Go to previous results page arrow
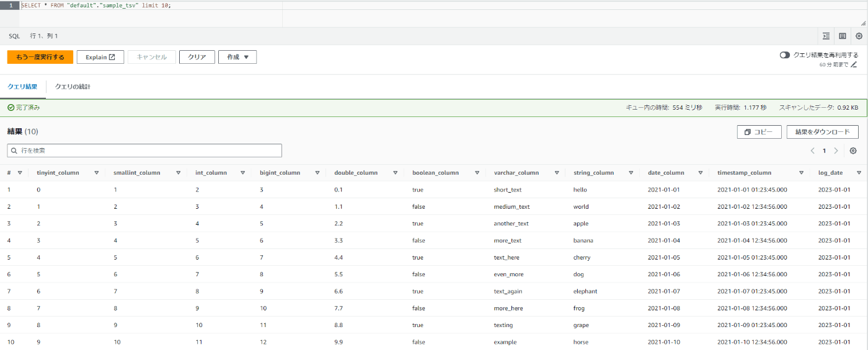This screenshot has width=868, height=350. pos(812,151)
